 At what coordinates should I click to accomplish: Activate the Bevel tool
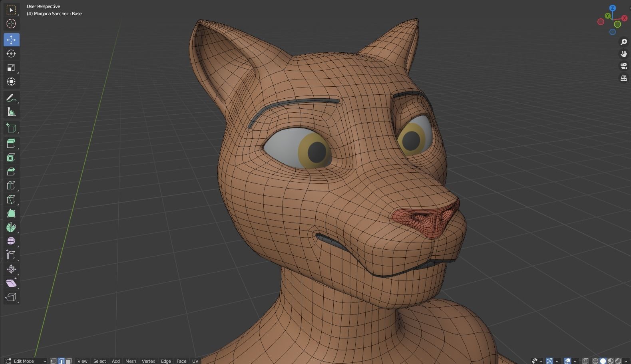click(x=11, y=171)
